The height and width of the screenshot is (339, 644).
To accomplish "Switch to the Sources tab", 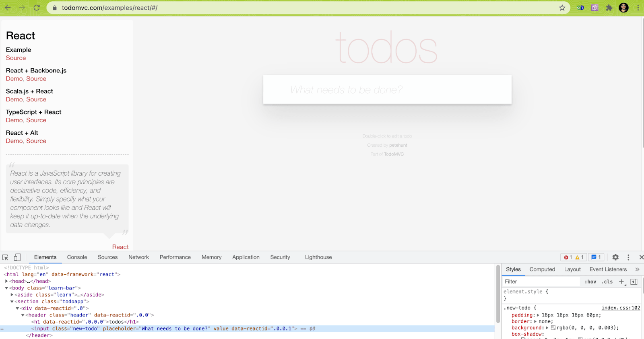I will pyautogui.click(x=107, y=257).
